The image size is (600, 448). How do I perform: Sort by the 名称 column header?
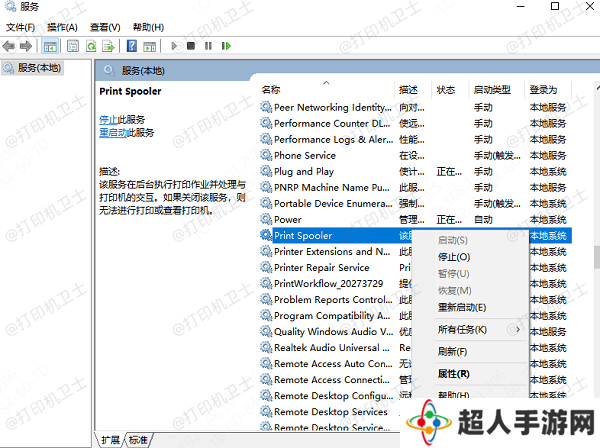pyautogui.click(x=271, y=90)
